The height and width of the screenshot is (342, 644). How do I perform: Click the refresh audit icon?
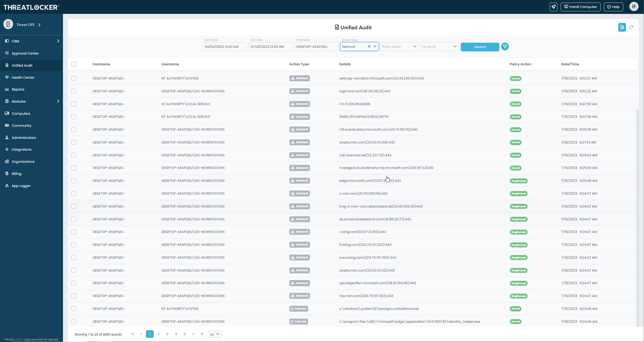point(631,27)
